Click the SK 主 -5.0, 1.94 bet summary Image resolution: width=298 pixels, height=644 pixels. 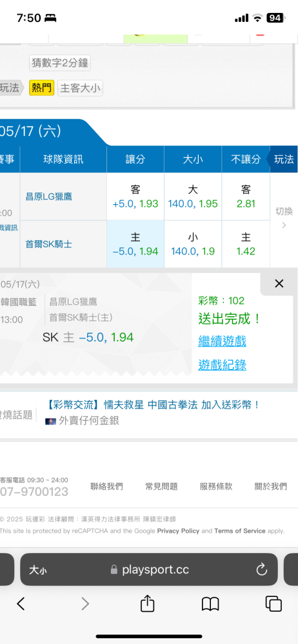click(88, 337)
